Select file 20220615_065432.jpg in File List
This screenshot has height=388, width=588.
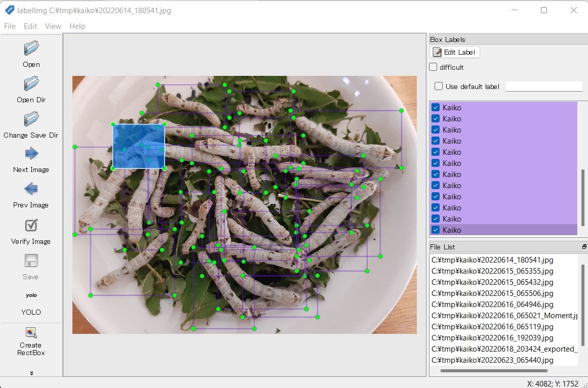coord(492,282)
